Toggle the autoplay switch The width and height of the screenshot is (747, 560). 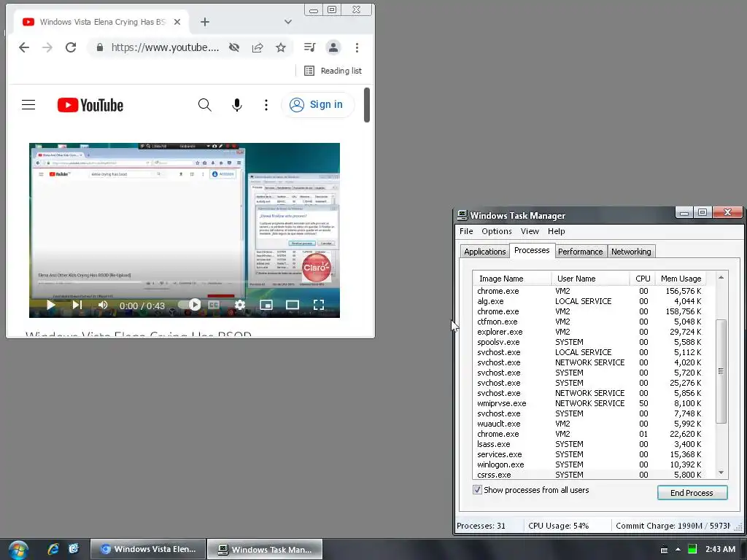[190, 305]
